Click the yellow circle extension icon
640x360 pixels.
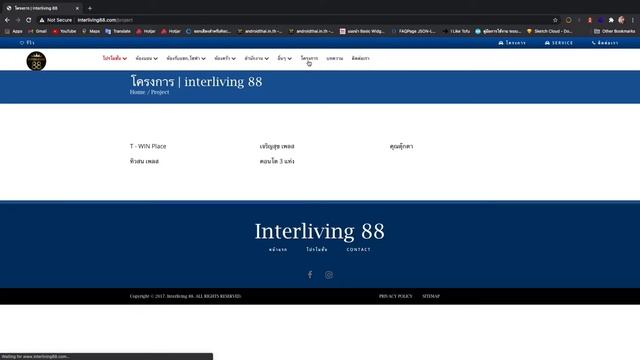click(x=568, y=20)
